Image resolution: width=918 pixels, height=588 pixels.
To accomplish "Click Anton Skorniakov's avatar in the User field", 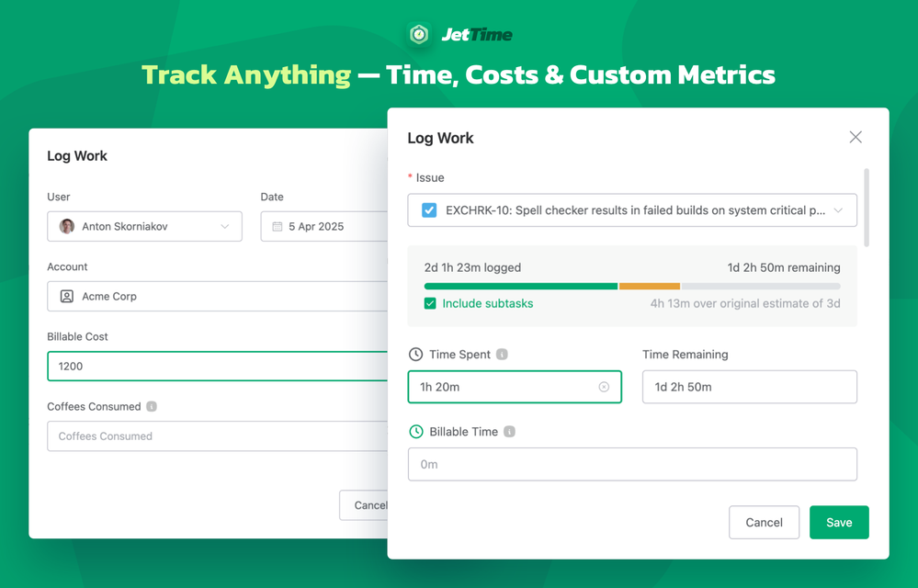I will 67,226.
